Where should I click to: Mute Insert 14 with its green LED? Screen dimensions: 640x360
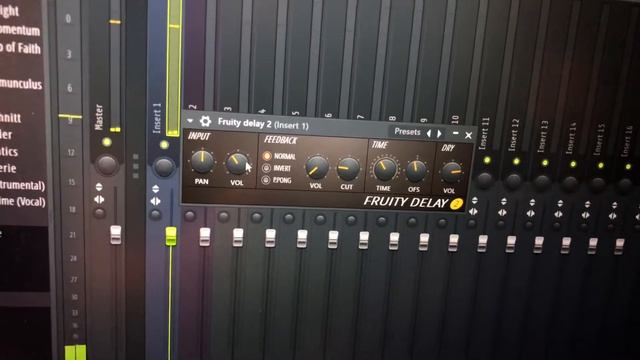[x=573, y=164]
